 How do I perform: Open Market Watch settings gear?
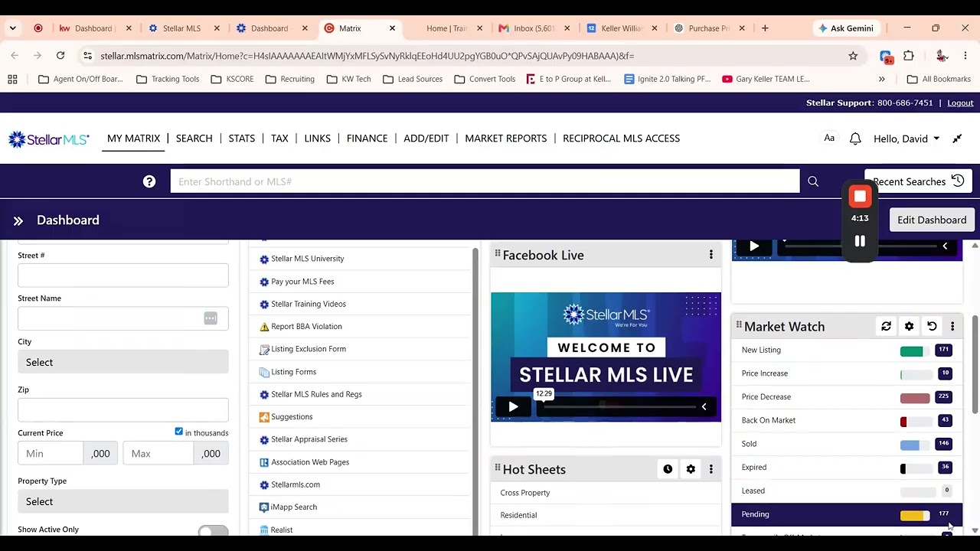[909, 326]
